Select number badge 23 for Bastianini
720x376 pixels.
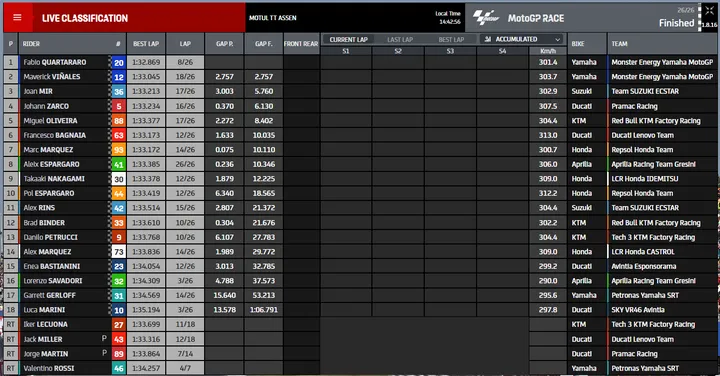coord(119,266)
